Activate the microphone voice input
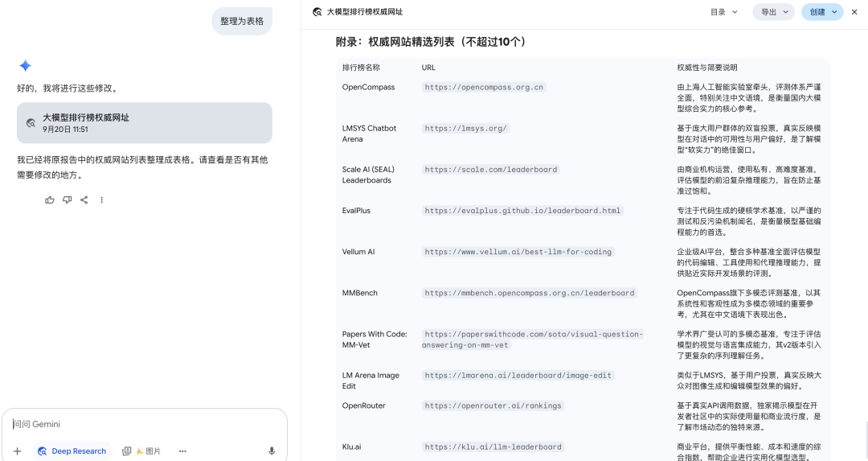 [x=272, y=451]
